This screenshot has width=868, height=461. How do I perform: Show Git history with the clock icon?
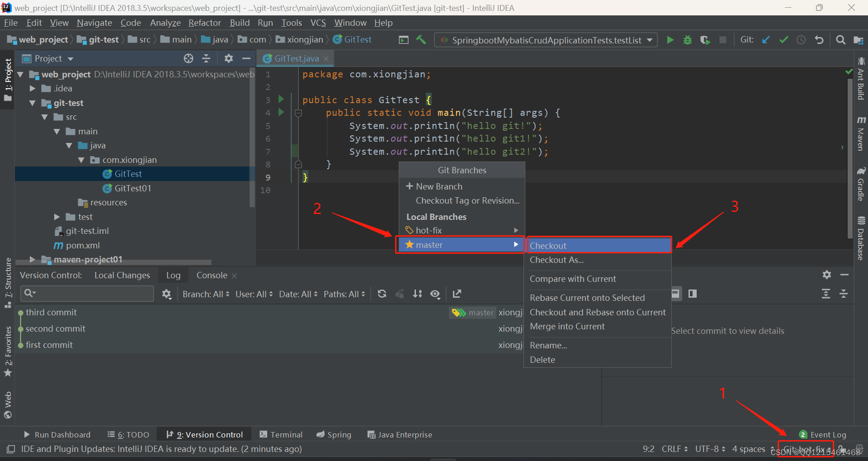(x=801, y=40)
